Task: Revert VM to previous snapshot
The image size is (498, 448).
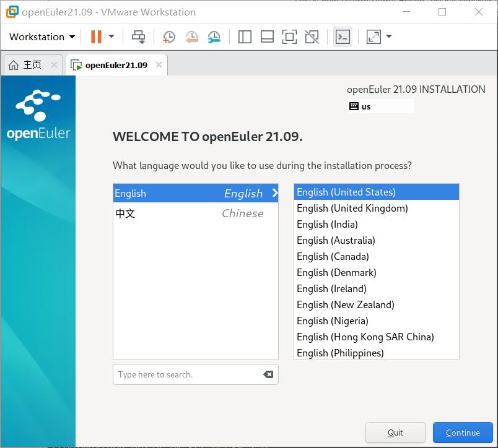Action: coord(191,37)
